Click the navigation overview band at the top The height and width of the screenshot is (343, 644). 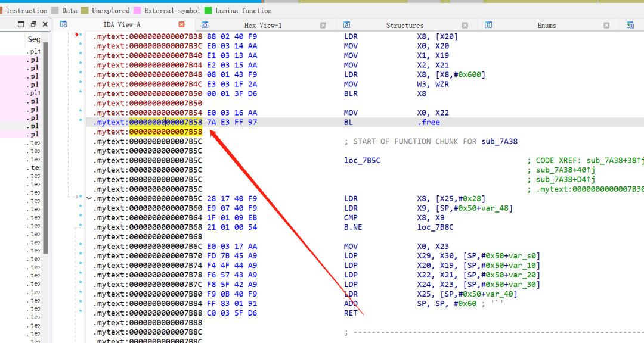tap(322, 2)
